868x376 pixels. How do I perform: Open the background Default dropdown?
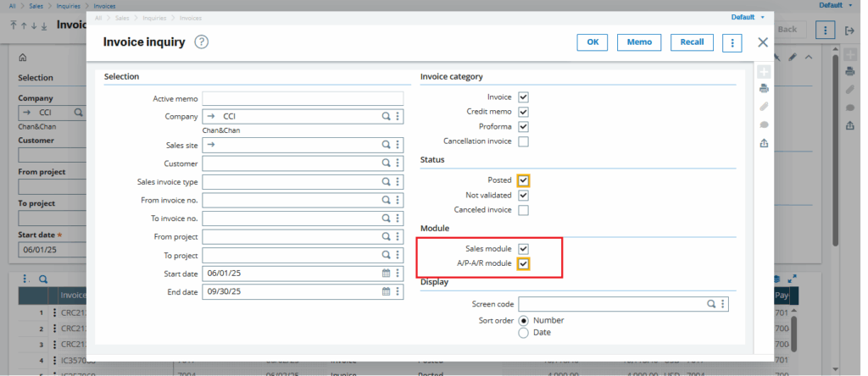coord(835,5)
